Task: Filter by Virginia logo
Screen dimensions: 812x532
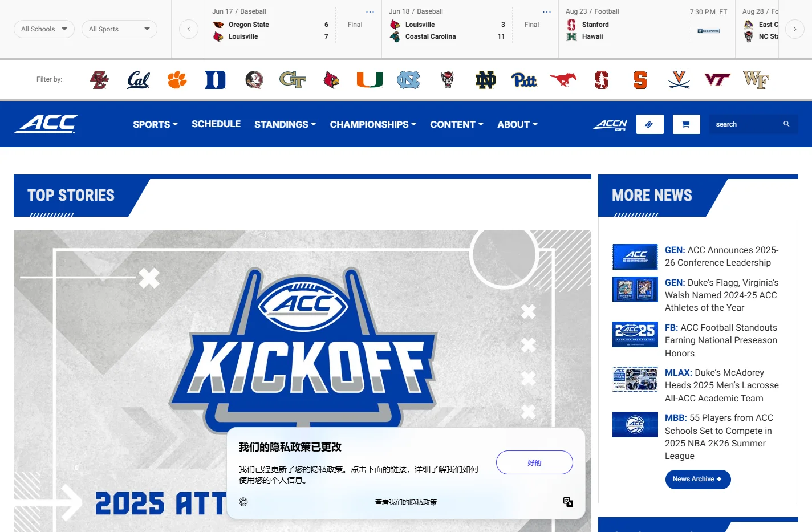Action: coord(679,80)
